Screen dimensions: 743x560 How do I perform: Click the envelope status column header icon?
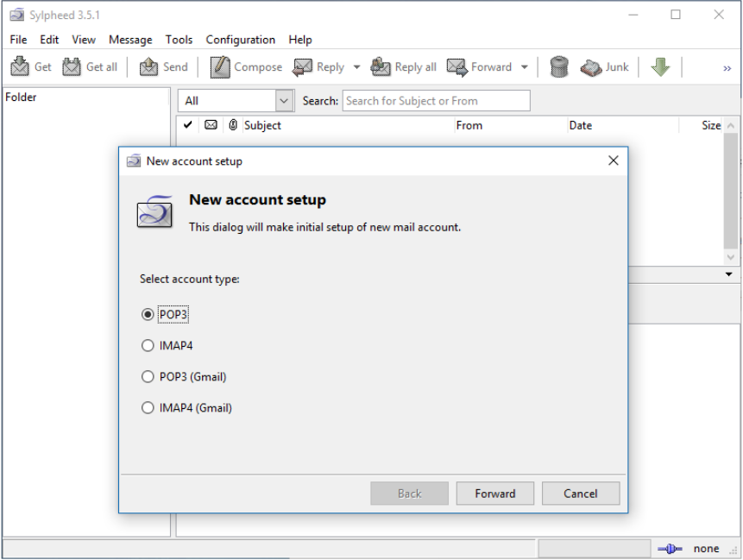click(211, 124)
